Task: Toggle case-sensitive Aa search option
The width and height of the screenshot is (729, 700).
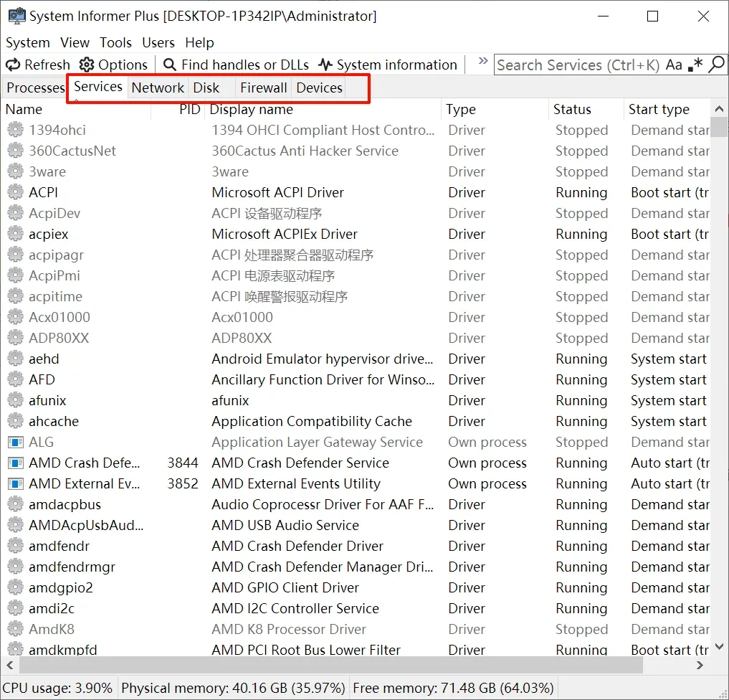Action: pos(674,65)
